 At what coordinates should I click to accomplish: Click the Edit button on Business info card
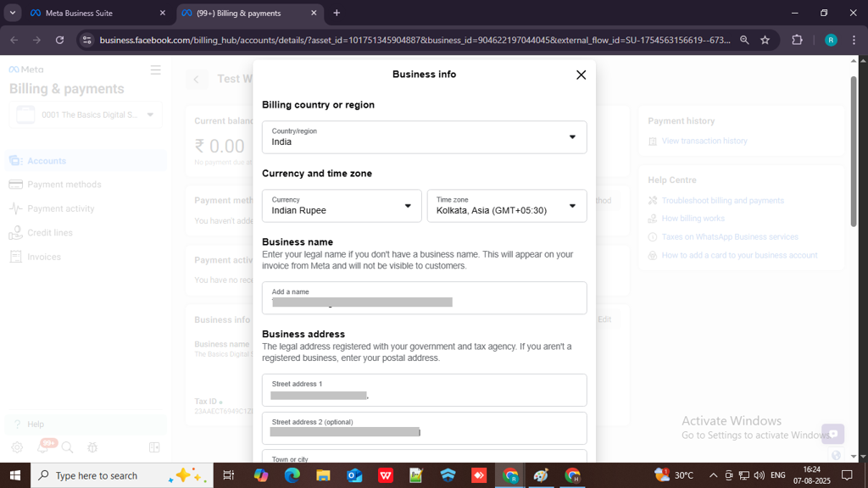point(604,319)
